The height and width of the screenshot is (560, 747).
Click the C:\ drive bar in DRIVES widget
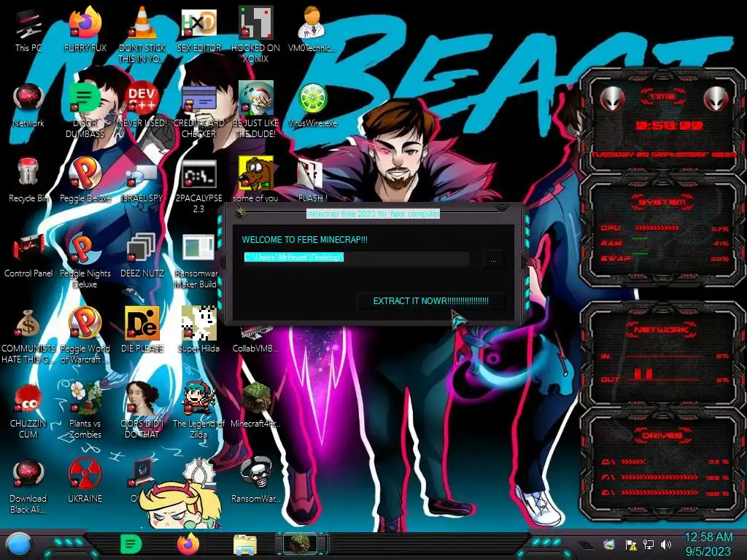[x=633, y=462]
